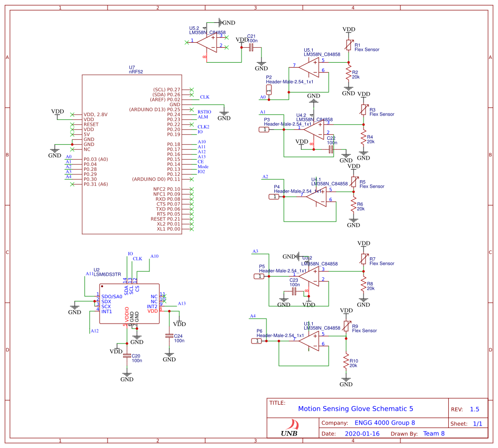This screenshot has width=498, height=448.
Task: Click the Motion Sensing Glove Schematic 5 title
Action: point(356,409)
